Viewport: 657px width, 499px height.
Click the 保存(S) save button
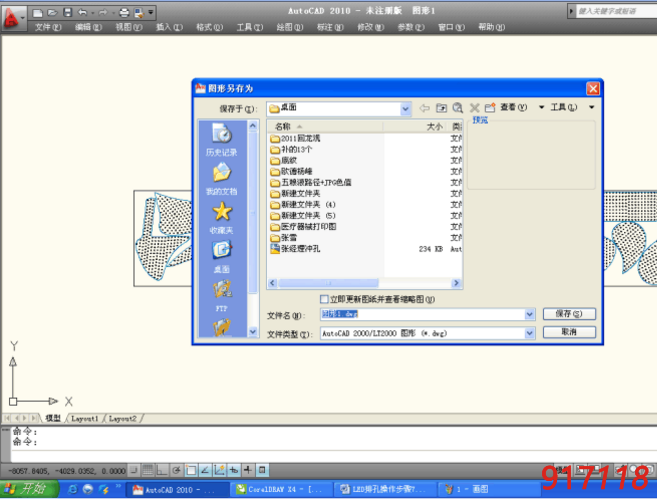[x=569, y=314]
